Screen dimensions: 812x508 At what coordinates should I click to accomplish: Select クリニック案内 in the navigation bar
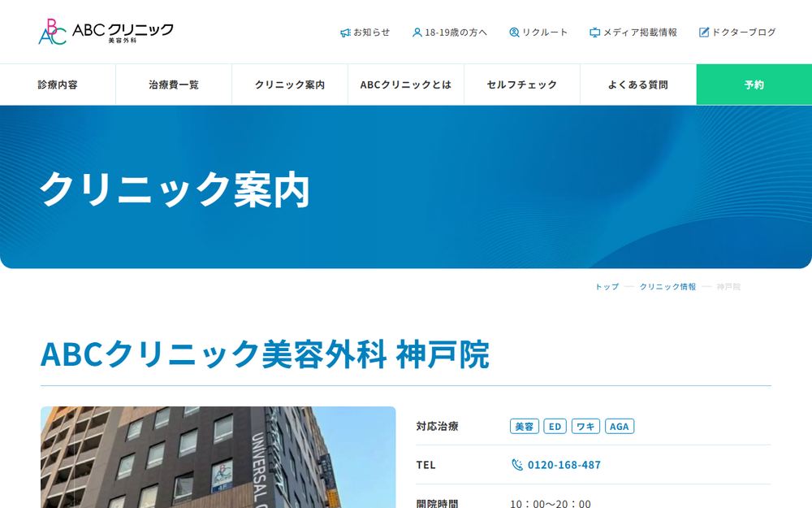(x=290, y=85)
